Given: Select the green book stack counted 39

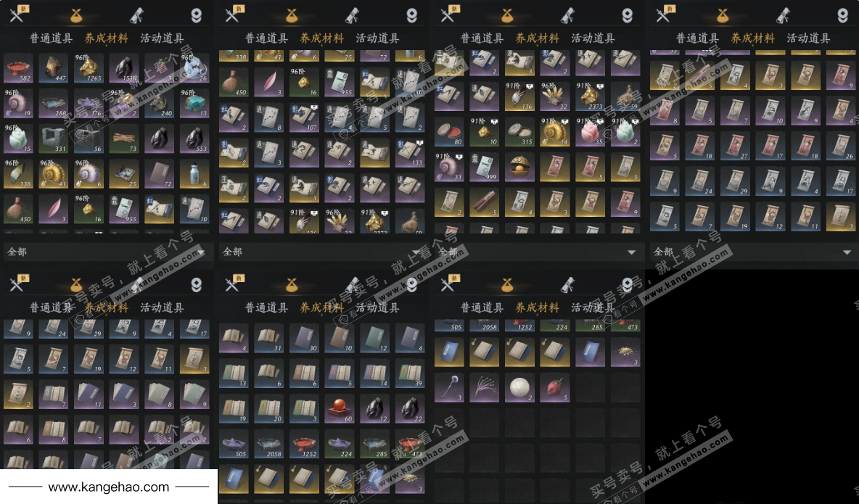Looking at the screenshot, I should [x=410, y=373].
